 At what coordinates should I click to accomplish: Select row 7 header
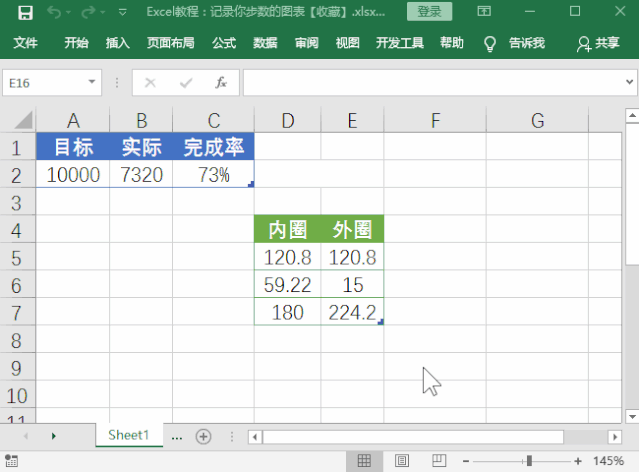tap(16, 313)
